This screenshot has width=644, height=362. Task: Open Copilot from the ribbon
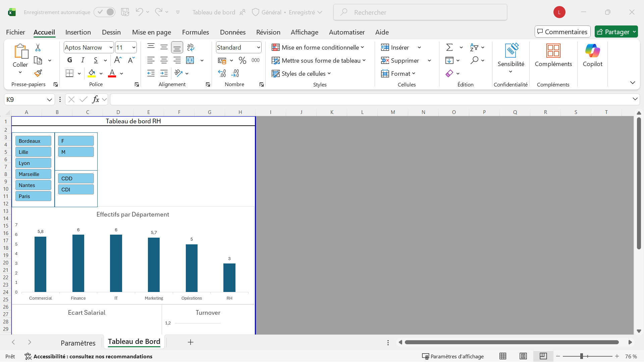(592, 55)
